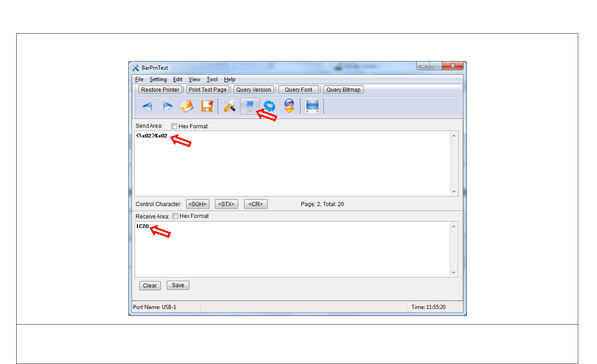
Task: Enable Hex Format for Send Area
Action: [174, 126]
